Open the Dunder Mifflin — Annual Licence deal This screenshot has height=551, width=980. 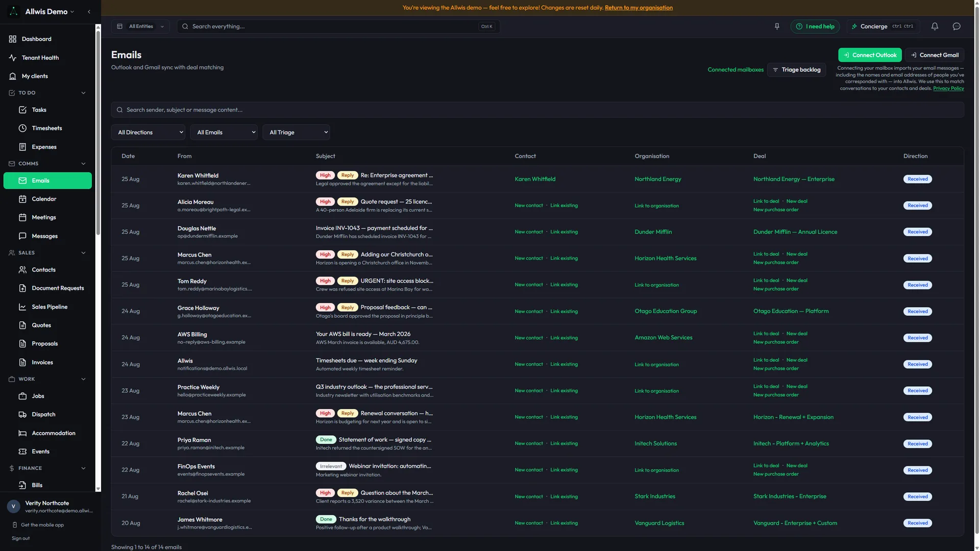(795, 232)
